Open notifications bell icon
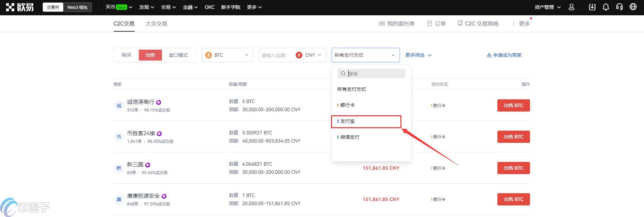The image size is (644, 217). pos(606,7)
